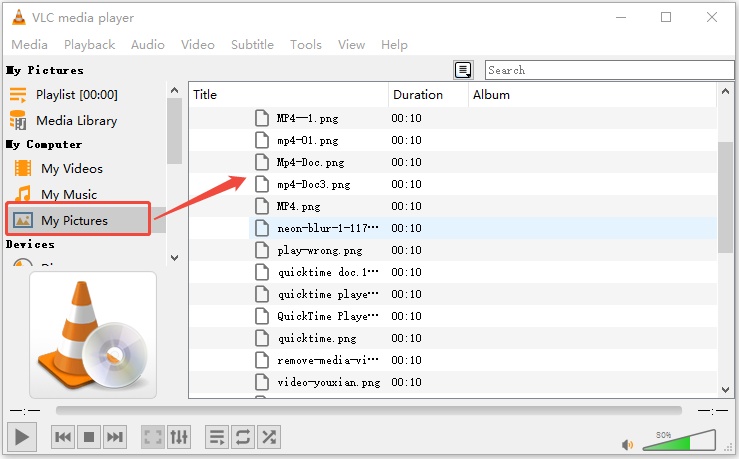The height and width of the screenshot is (459, 739).
Task: Open the Tools menu
Action: [305, 45]
